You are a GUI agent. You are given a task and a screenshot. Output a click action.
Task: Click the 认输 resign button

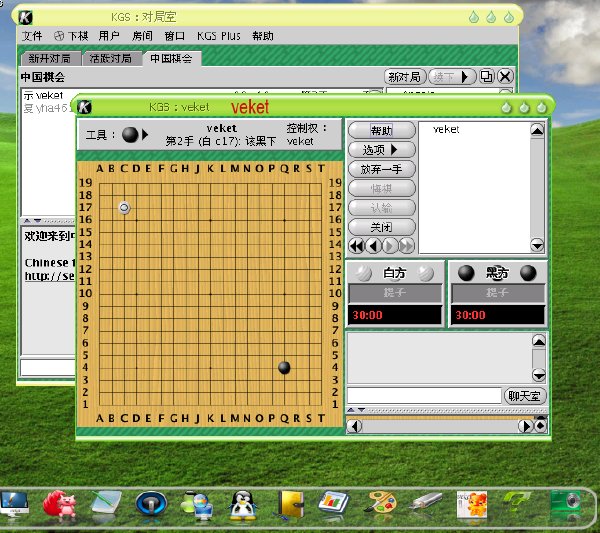pyautogui.click(x=382, y=208)
